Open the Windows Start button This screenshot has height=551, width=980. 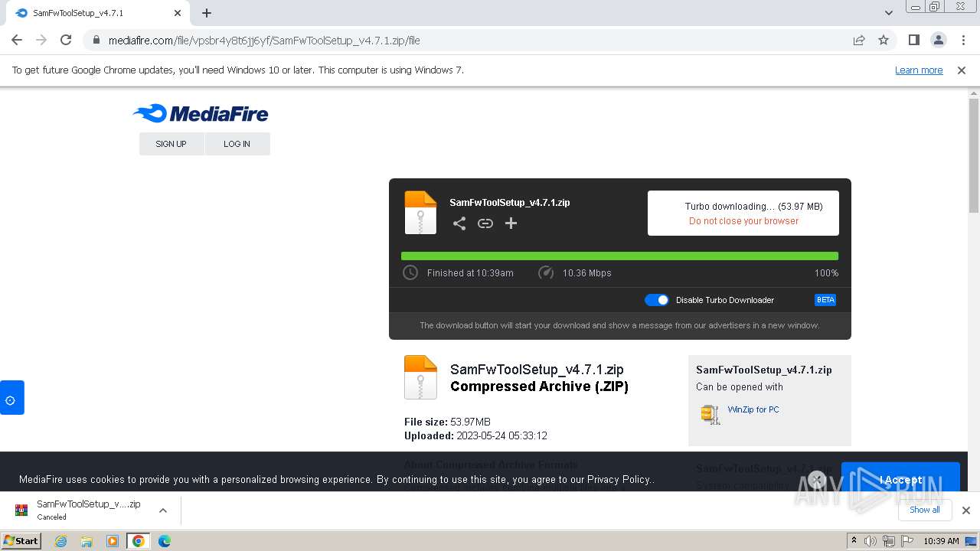tap(21, 541)
